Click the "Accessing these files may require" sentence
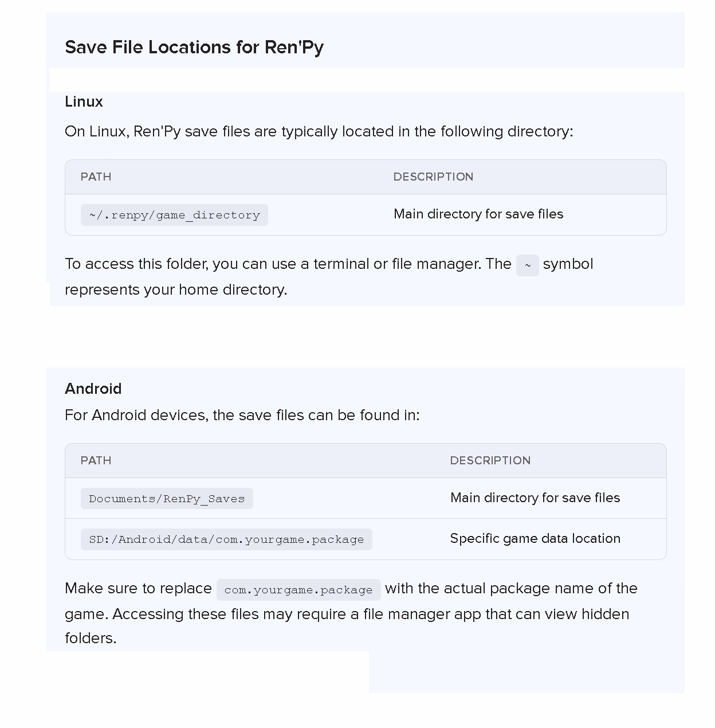715x728 pixels. (x=371, y=614)
